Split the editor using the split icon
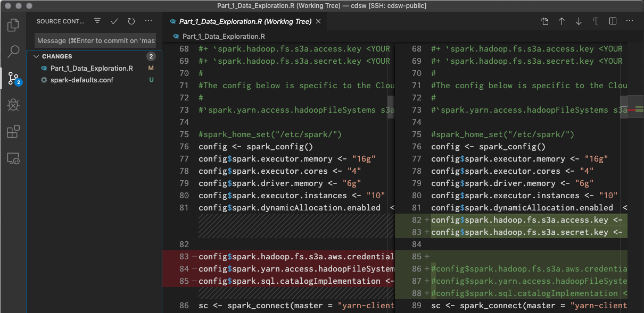 pos(613,21)
